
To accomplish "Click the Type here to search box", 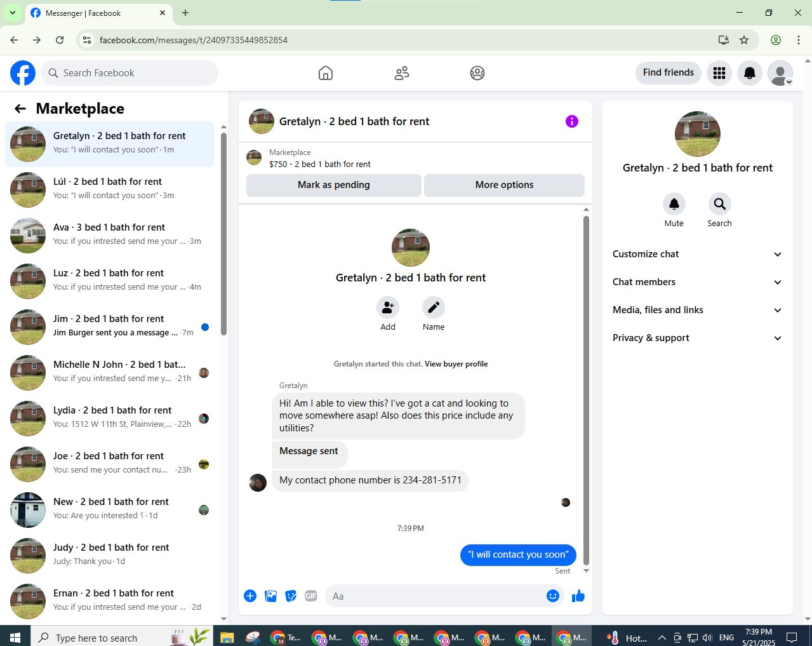I will [x=121, y=638].
